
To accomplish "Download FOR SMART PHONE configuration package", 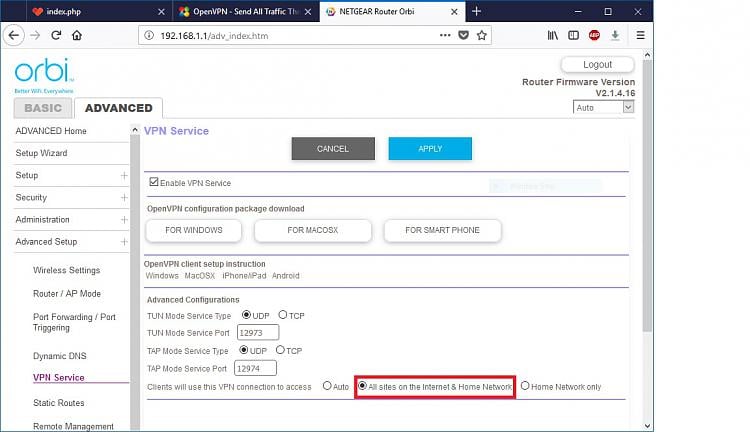I will pos(442,231).
